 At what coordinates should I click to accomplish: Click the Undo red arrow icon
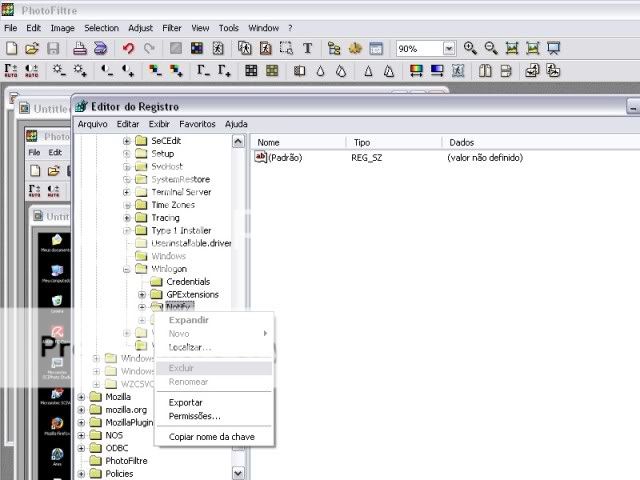(x=129, y=49)
